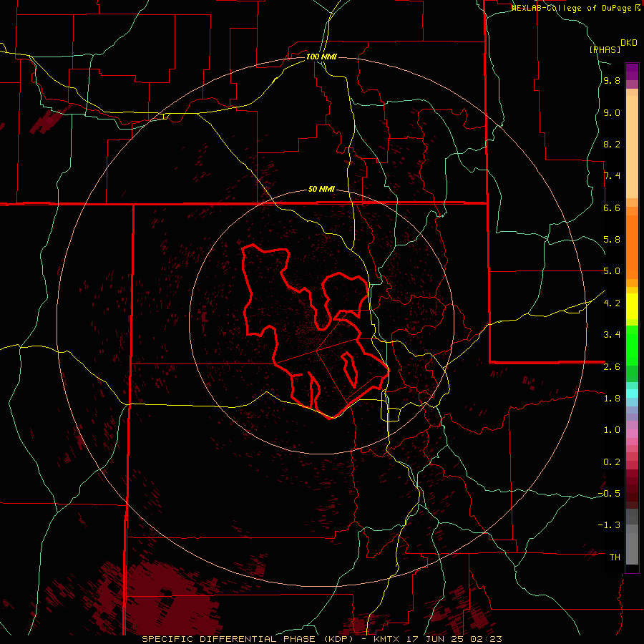The image size is (644, 644).
Task: Click the 0.2 value on the scale
Action: coord(612,462)
